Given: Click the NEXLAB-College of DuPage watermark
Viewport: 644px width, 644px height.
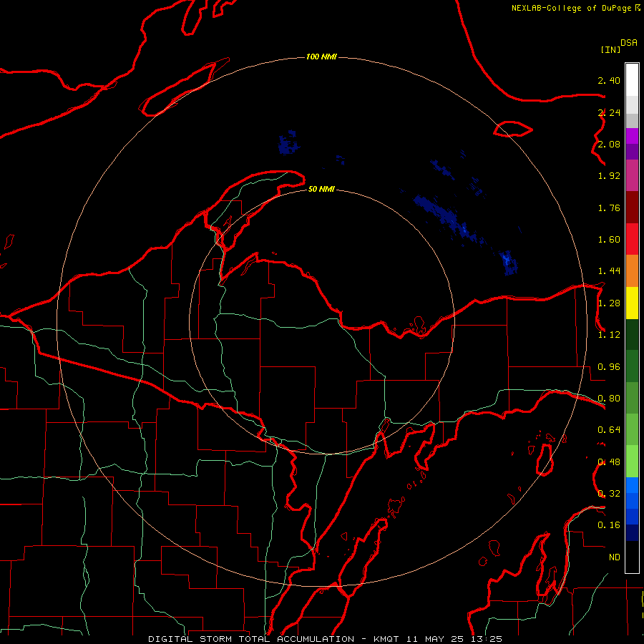Looking at the screenshot, I should pyautogui.click(x=575, y=8).
